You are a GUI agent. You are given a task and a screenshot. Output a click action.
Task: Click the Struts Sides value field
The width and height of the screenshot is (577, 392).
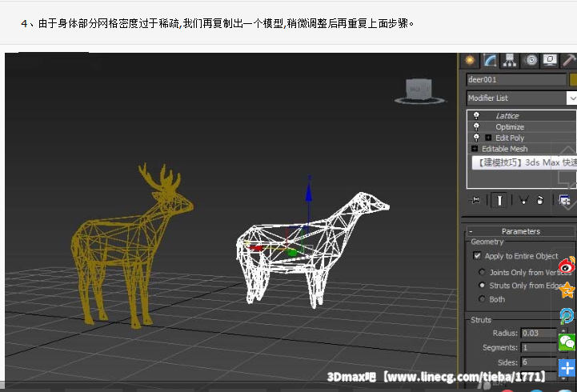539,362
